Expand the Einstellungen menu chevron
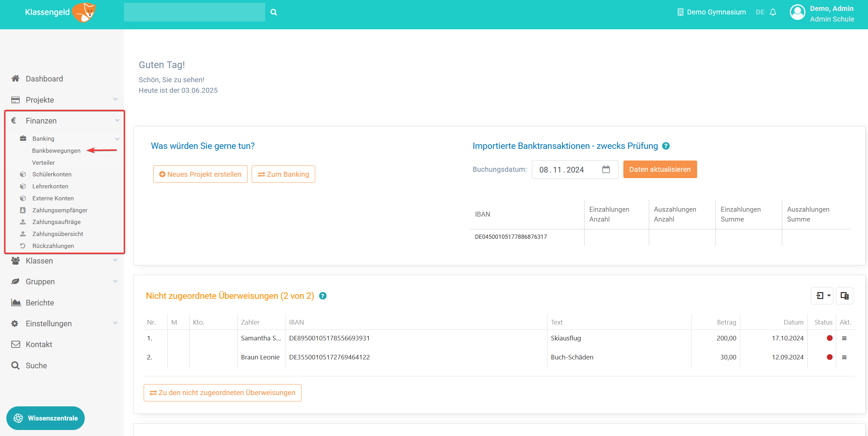868x436 pixels. (115, 323)
